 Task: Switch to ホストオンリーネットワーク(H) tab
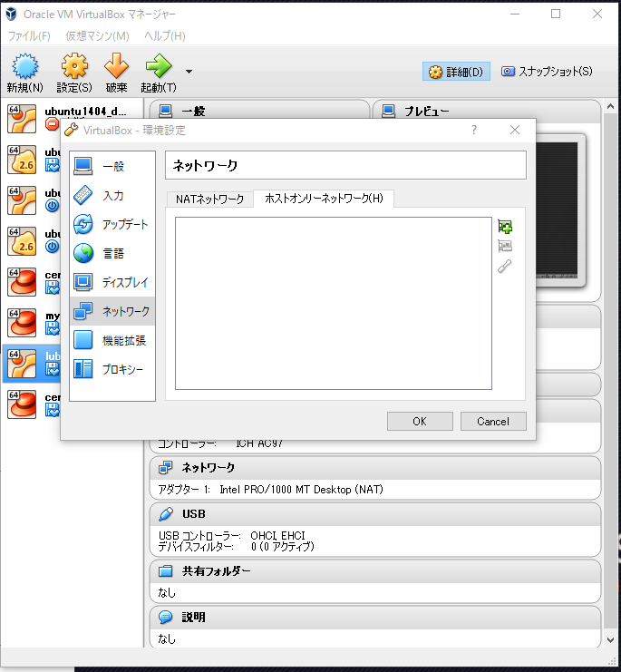pyautogui.click(x=324, y=199)
